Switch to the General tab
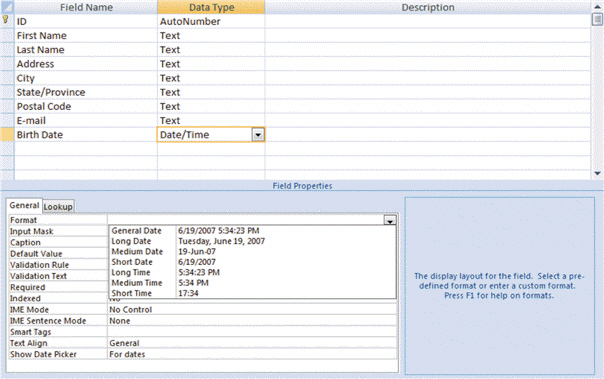The image size is (604, 379). tap(24, 205)
